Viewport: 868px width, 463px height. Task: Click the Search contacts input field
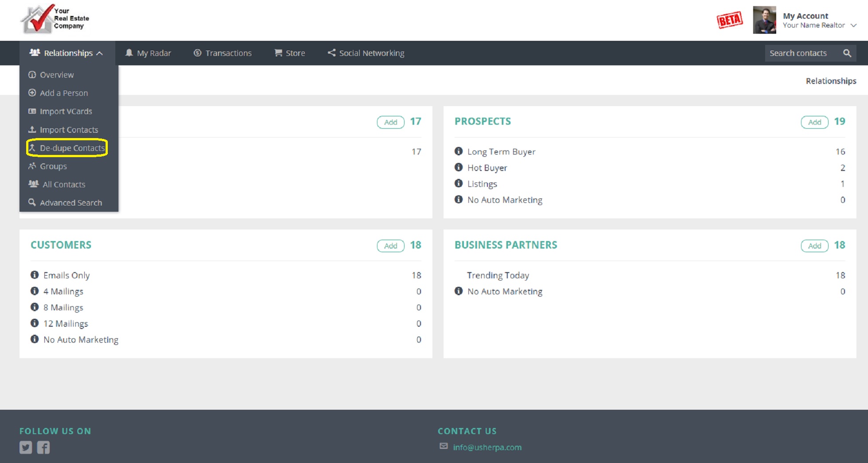(798, 53)
